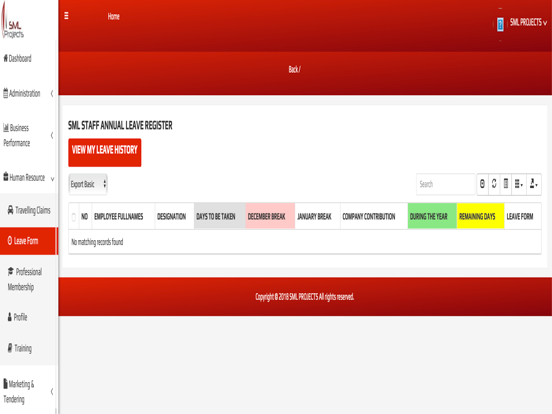Click the Human Resource briefcase icon

[6, 177]
